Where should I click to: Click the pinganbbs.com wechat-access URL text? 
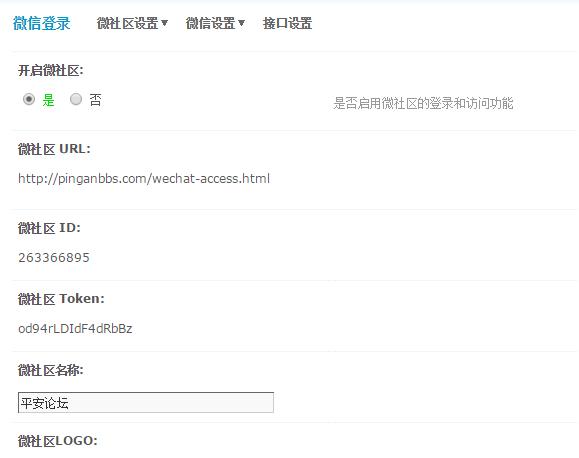tap(144, 179)
